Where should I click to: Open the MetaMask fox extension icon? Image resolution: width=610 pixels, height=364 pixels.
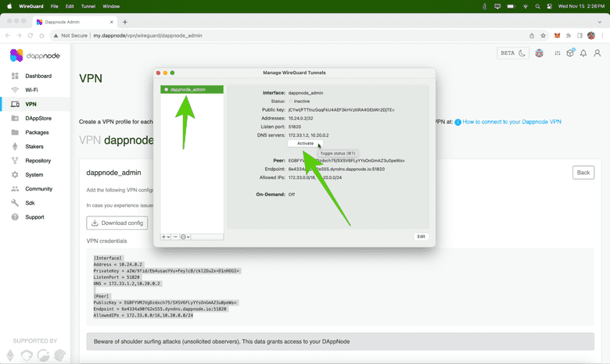tap(556, 35)
